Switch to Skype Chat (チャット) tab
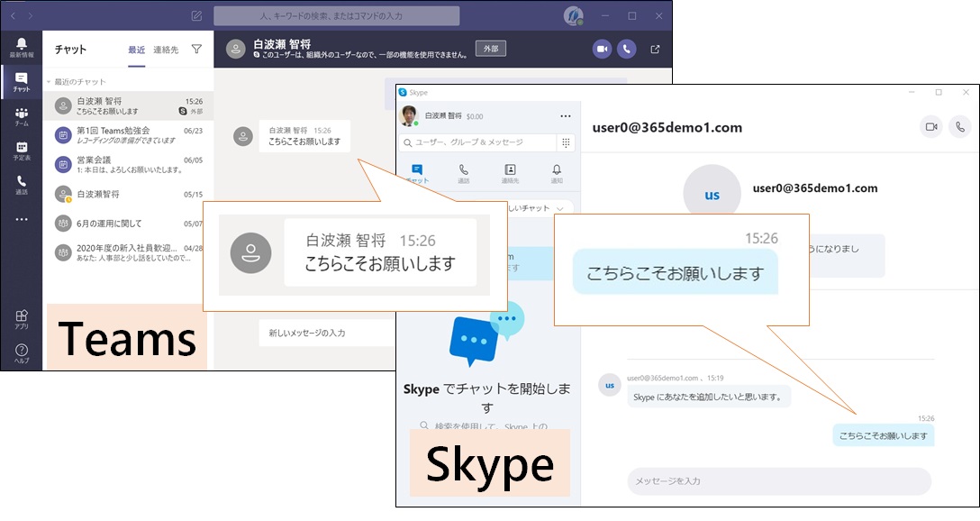This screenshot has width=980, height=521. 417,174
